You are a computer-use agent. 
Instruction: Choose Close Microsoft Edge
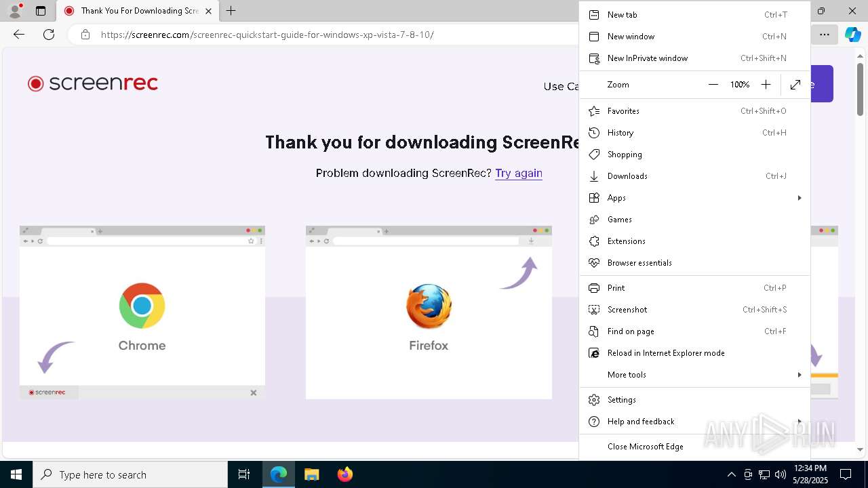694,447
